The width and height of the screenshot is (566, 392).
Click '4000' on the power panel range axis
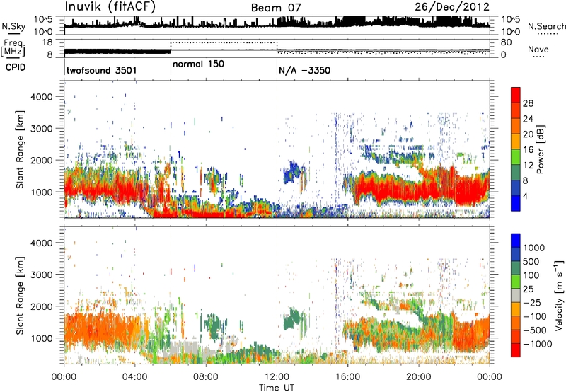[x=41, y=97]
